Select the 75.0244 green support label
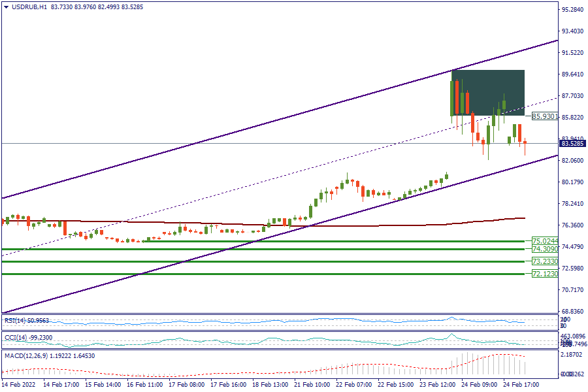Viewport: 588px width, 392px height. click(544, 241)
